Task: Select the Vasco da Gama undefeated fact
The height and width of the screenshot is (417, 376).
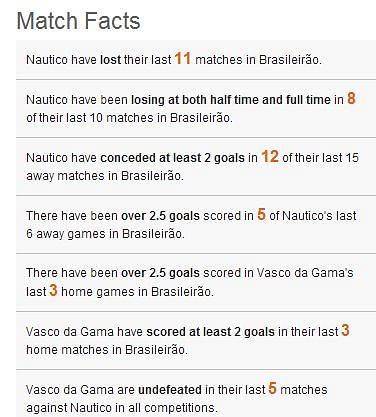Action: (196, 394)
